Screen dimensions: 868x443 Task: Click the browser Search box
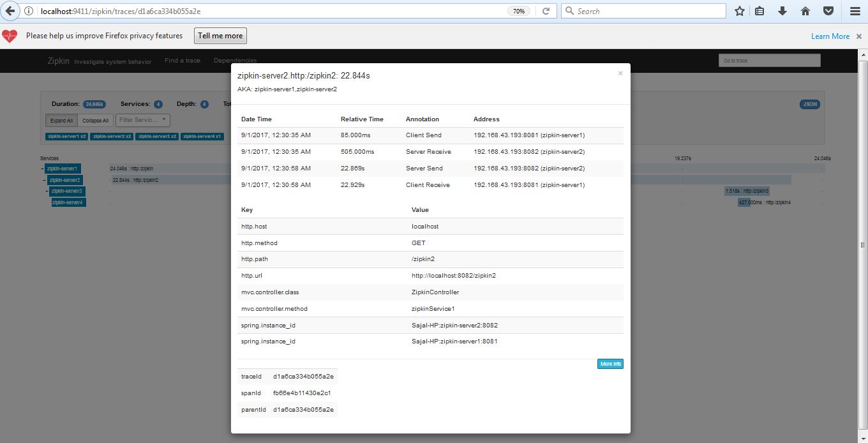tap(643, 11)
